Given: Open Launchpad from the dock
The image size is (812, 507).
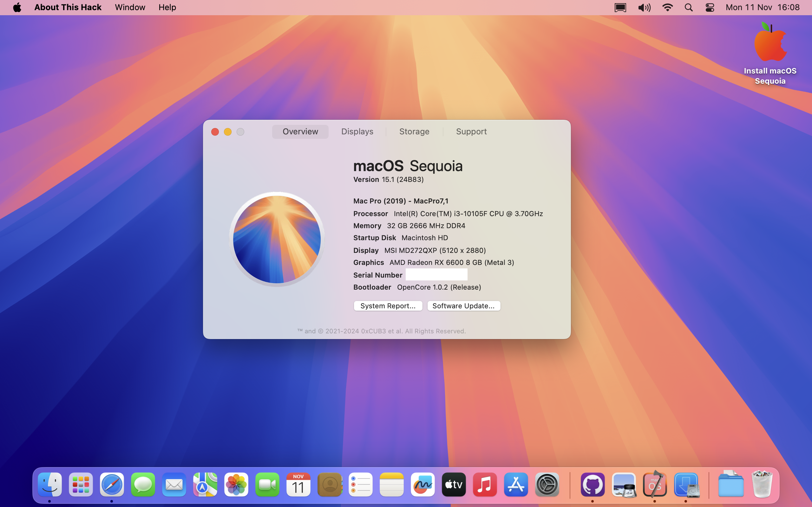Looking at the screenshot, I should point(81,485).
